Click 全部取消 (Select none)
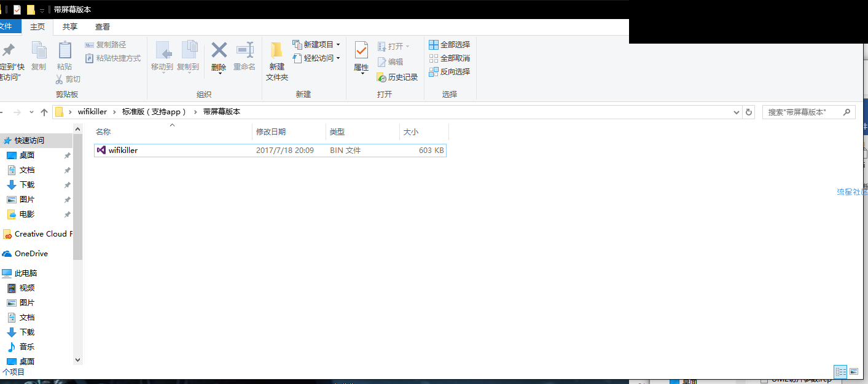868x384 pixels. 449,58
